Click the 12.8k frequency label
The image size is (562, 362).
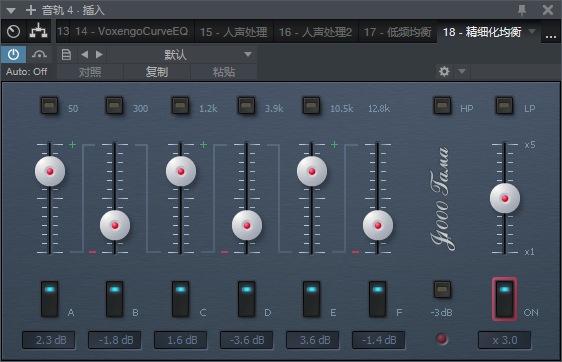tap(379, 109)
